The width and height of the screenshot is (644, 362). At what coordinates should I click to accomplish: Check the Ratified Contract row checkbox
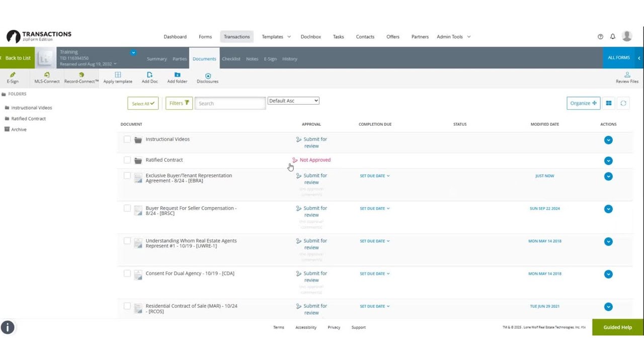click(127, 160)
